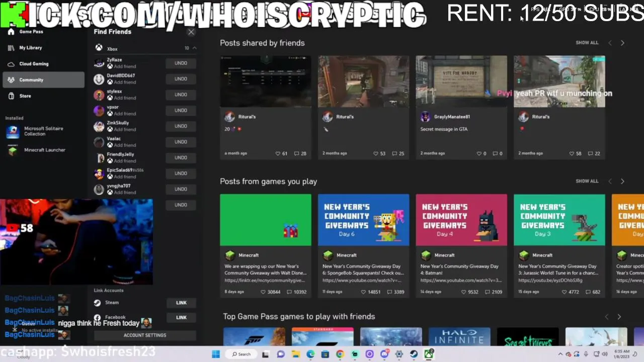Undo friend request for stylesx
The image size is (644, 362).
point(181,95)
